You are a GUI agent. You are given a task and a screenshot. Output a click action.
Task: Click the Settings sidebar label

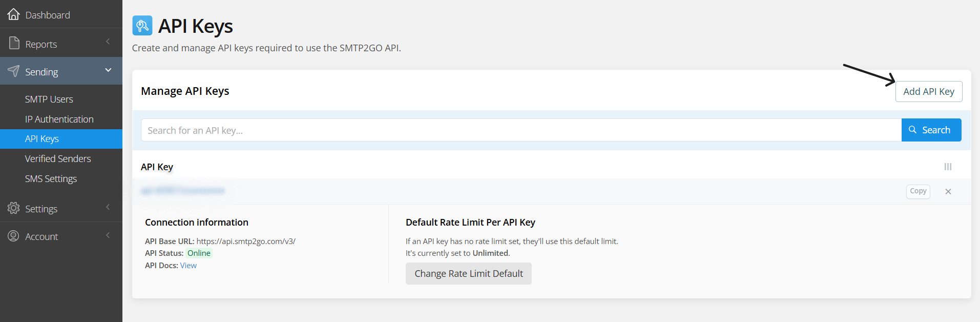[x=41, y=209]
